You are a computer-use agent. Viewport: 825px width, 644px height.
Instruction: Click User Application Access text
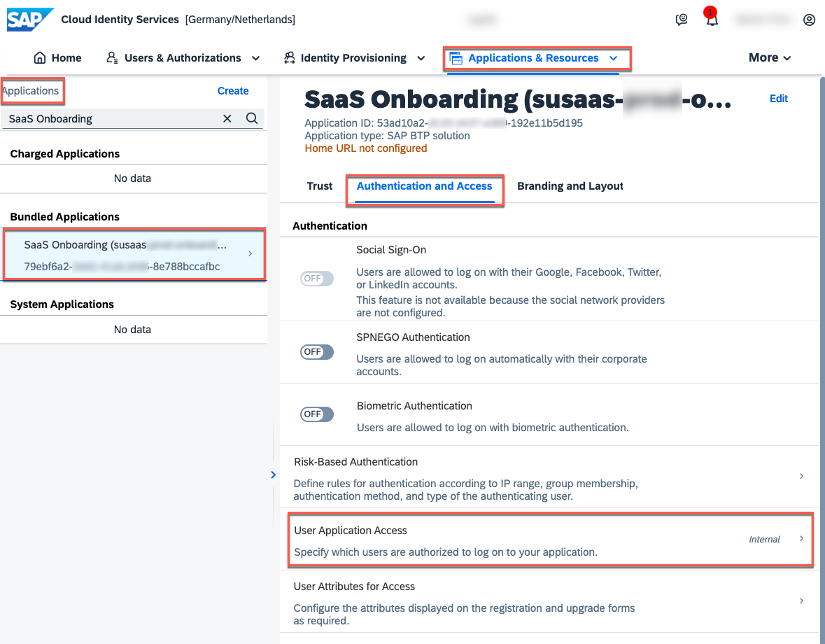click(x=351, y=531)
